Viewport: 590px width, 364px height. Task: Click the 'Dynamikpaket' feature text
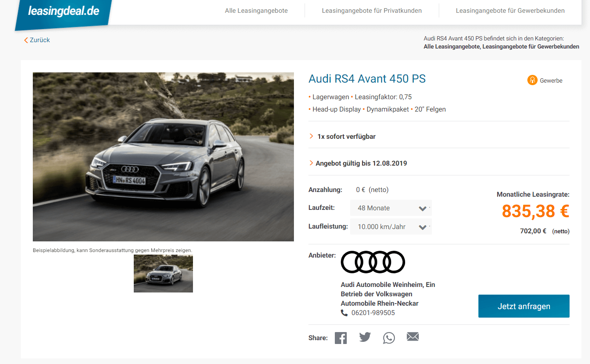[x=388, y=109]
